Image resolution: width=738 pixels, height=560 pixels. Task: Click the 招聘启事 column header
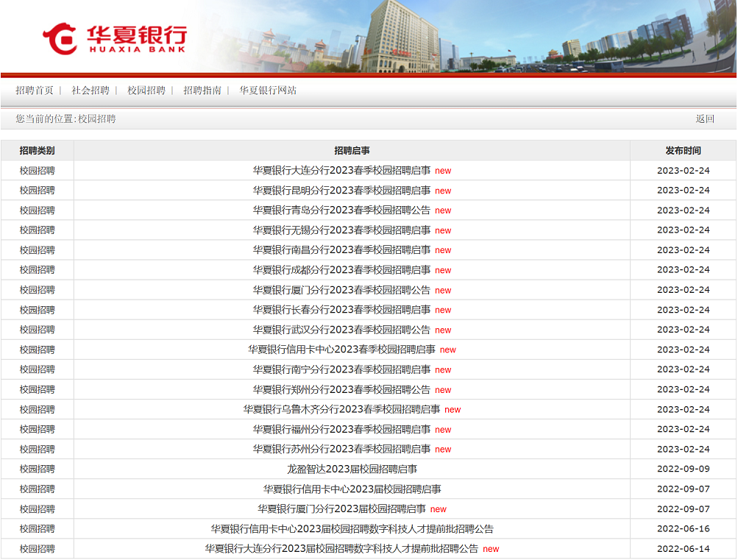352,151
